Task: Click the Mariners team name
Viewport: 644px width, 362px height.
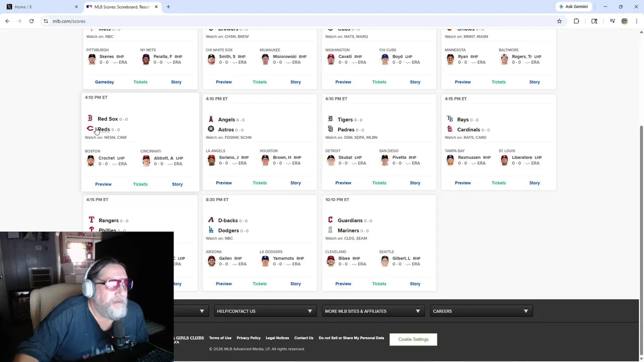Action: pyautogui.click(x=348, y=230)
